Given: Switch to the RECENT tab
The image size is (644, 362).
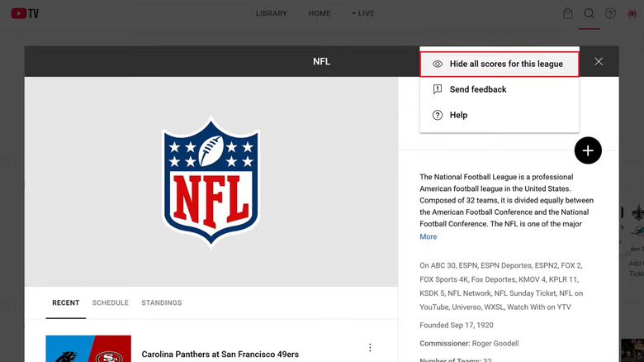Looking at the screenshot, I should tap(66, 302).
